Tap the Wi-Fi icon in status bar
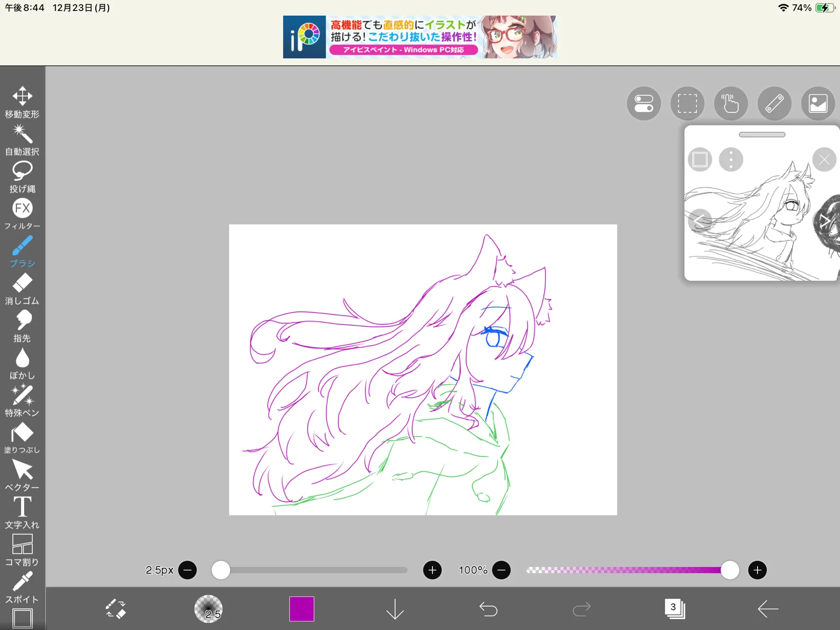Screen dimensions: 840x630 (x=783, y=8)
